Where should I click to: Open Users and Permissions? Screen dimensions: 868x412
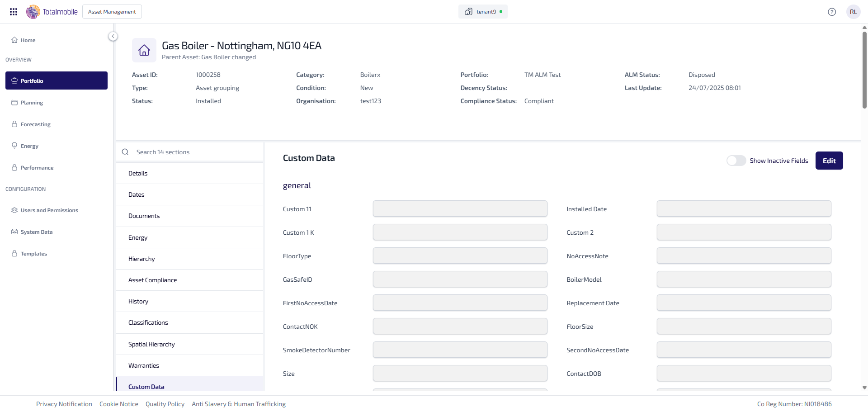coord(49,210)
